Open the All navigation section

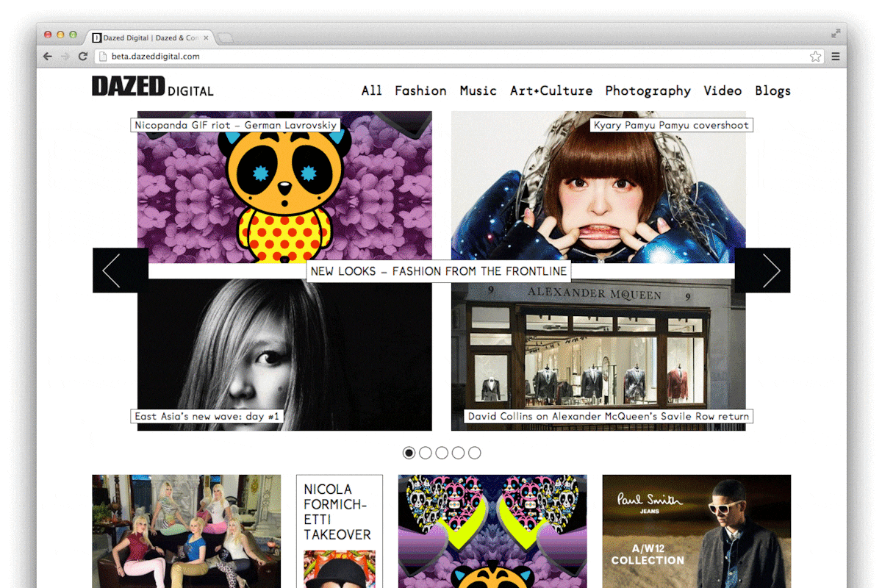point(372,90)
